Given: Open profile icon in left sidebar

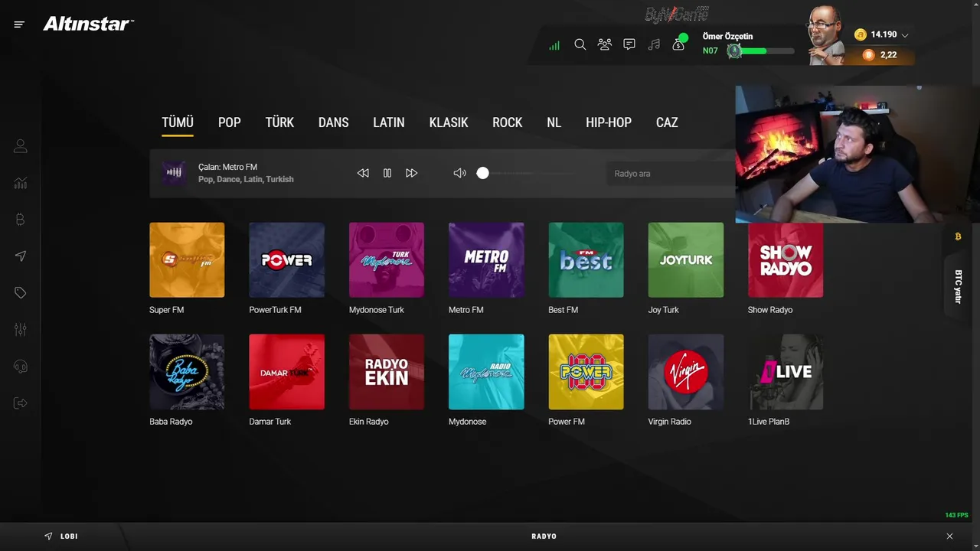Looking at the screenshot, I should point(21,146).
